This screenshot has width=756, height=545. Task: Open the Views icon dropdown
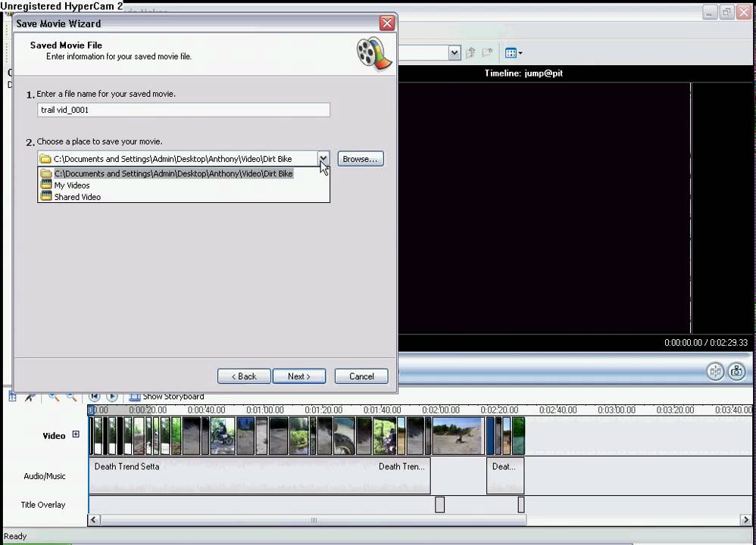[x=514, y=53]
